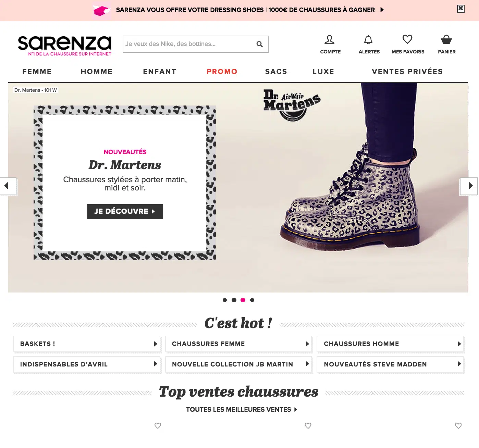This screenshot has width=479, height=448.
Task: Open the Alertes bell icon
Action: coord(368,40)
